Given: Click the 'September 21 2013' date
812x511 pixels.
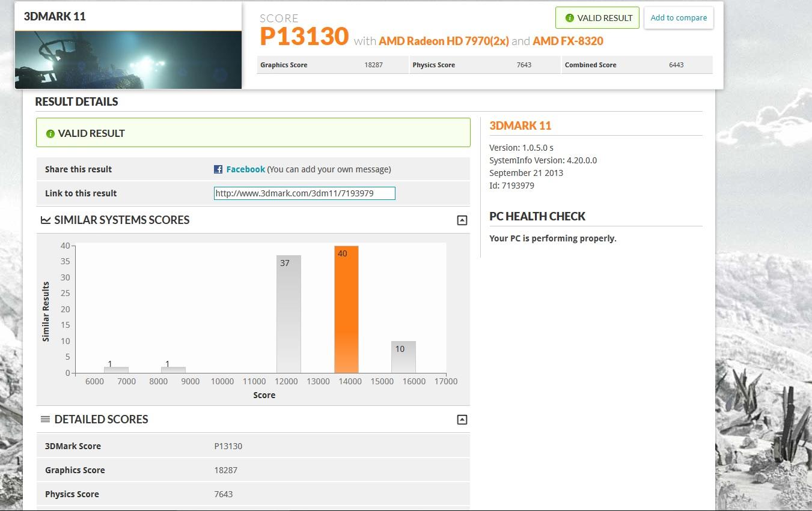Looking at the screenshot, I should coord(526,173).
